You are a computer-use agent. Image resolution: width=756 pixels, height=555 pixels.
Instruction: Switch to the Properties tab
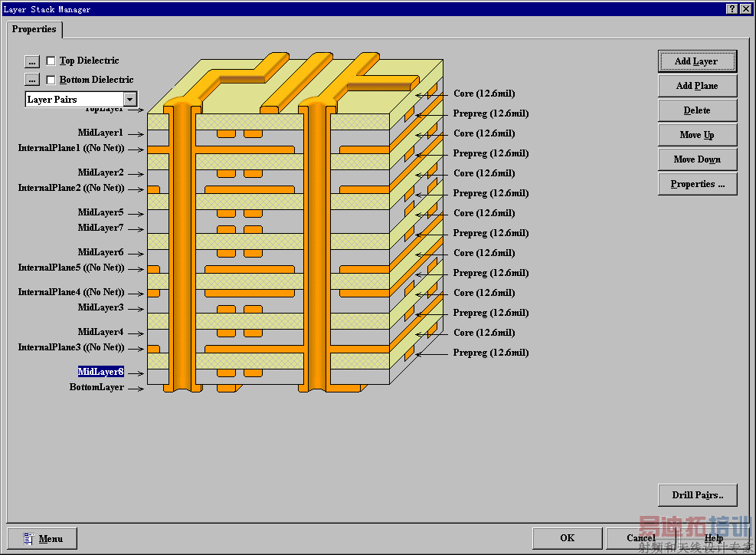pyautogui.click(x=34, y=29)
